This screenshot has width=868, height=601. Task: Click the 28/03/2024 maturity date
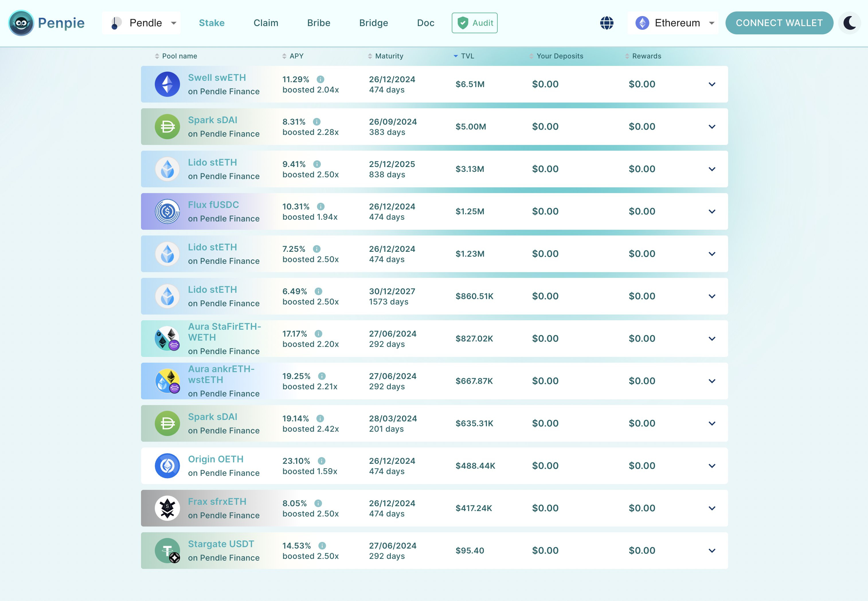point(393,418)
